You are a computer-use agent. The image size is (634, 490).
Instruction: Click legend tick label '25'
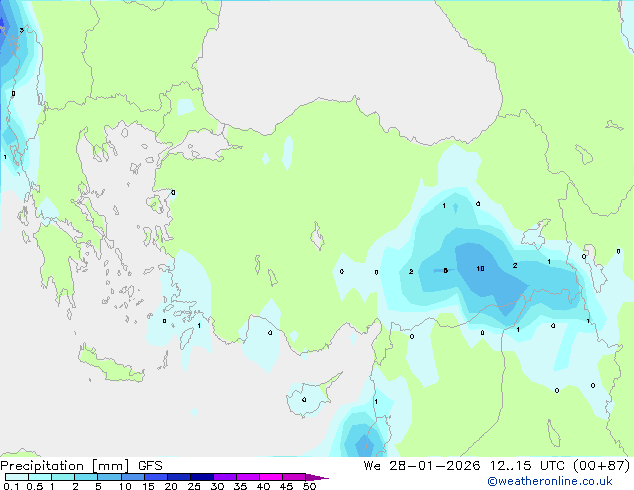pyautogui.click(x=194, y=486)
